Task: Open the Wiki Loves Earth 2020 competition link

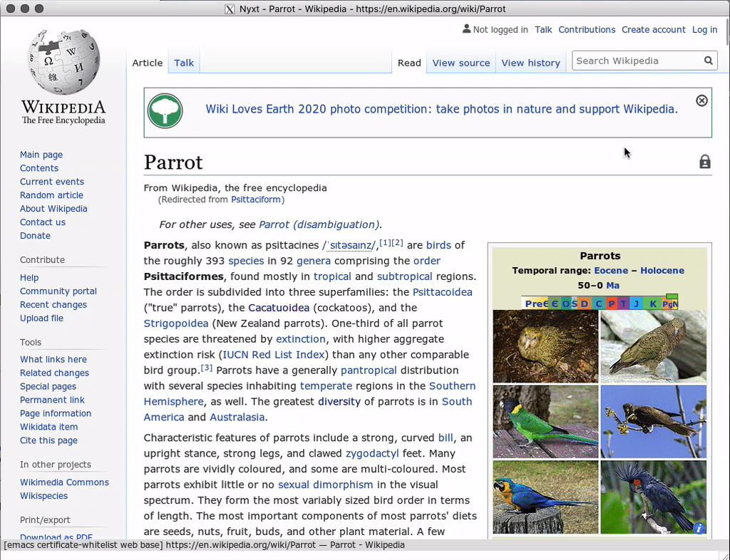Action: coord(441,109)
